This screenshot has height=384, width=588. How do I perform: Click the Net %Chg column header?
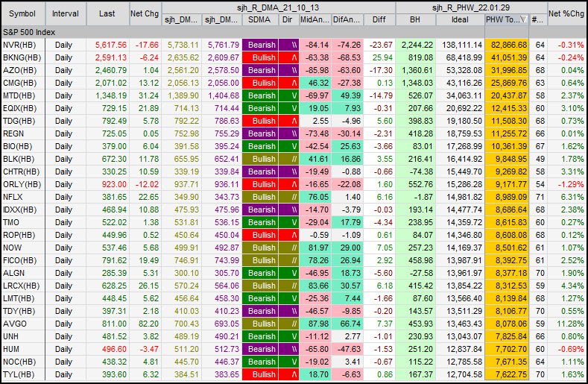(x=566, y=13)
